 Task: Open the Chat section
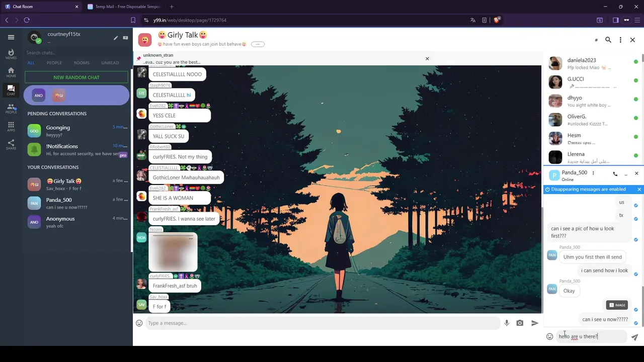(11, 90)
